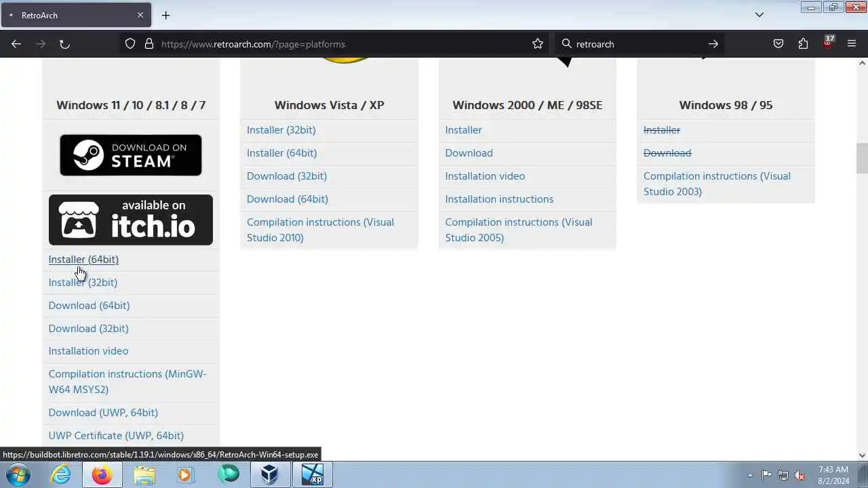Screen dimensions: 868x488
Task: Open the Firefox application menu
Action: pyautogui.click(x=852, y=44)
